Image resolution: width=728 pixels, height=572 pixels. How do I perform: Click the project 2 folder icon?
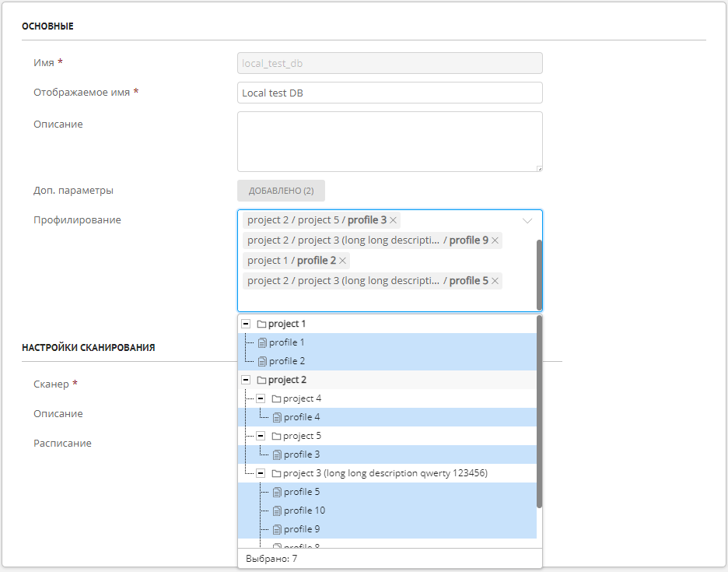(261, 380)
